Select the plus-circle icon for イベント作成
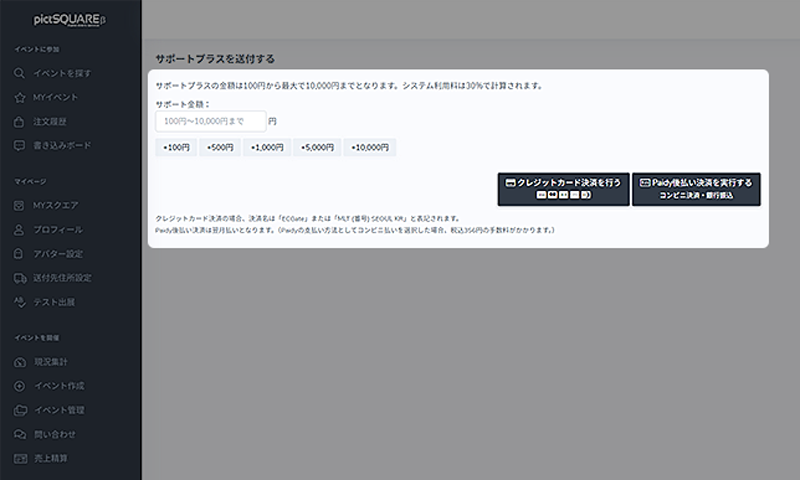This screenshot has width=800, height=480. [20, 386]
